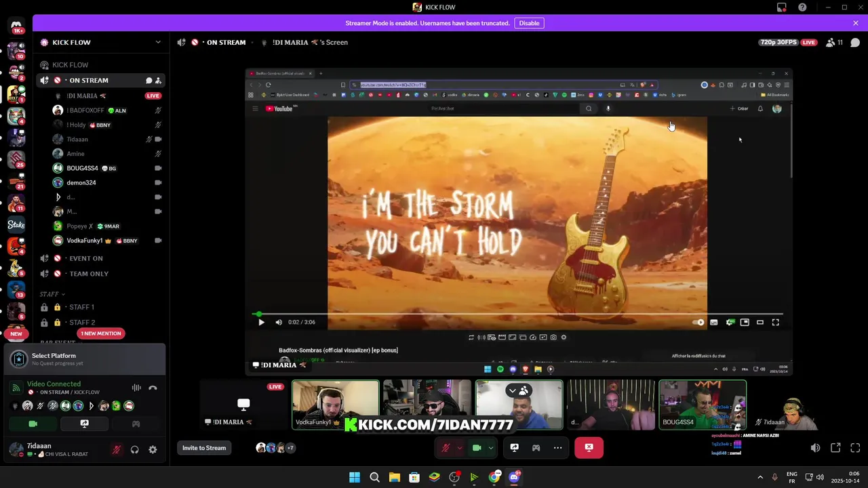Collapse the STAFF channel category
The height and width of the screenshot is (488, 868).
point(52,294)
